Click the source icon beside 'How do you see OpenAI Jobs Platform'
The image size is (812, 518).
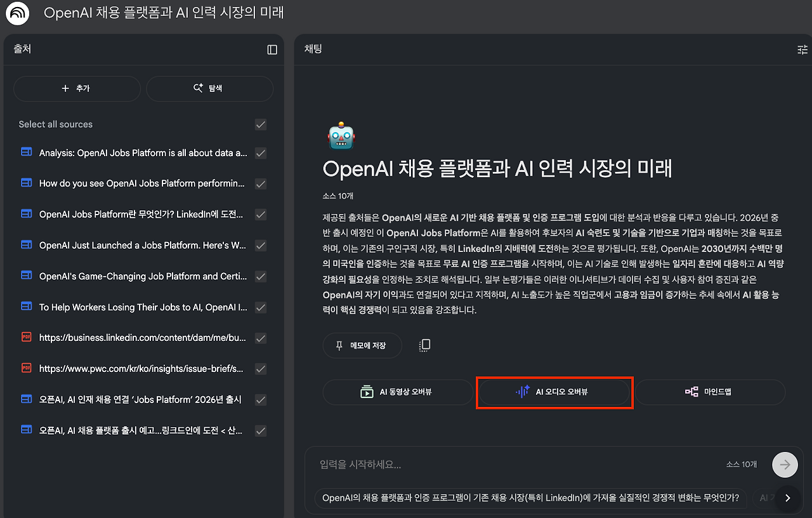tap(26, 183)
